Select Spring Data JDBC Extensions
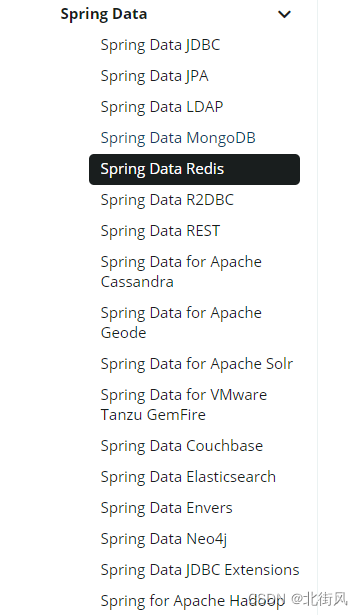 click(200, 570)
